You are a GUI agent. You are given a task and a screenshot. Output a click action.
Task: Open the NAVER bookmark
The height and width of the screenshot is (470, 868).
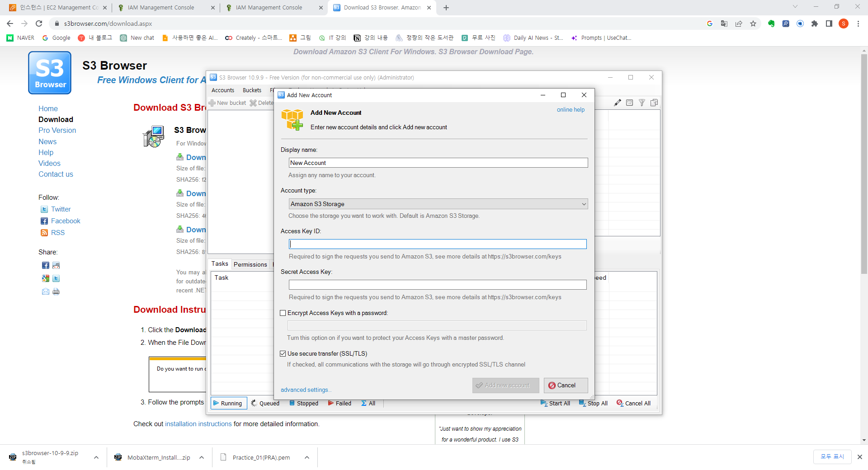tap(21, 38)
